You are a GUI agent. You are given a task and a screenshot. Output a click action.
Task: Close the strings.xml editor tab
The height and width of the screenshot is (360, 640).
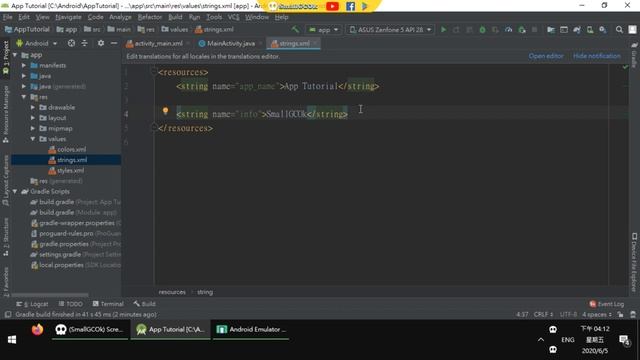[x=315, y=43]
